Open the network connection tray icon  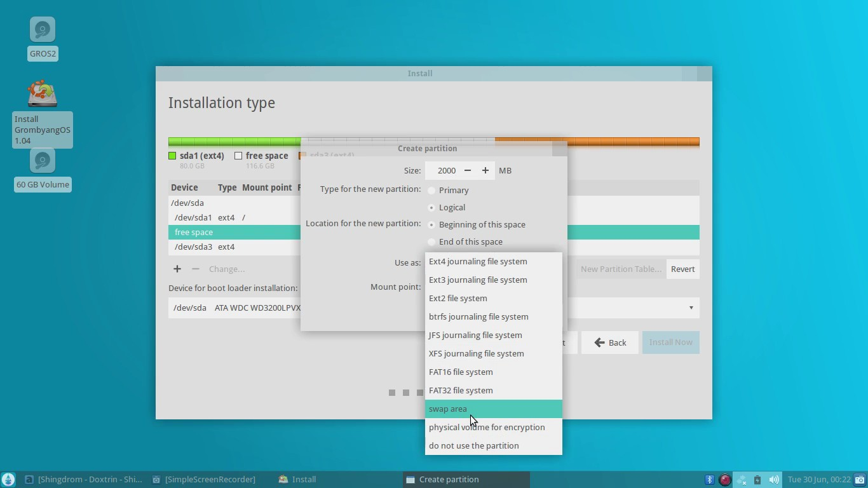click(x=742, y=480)
